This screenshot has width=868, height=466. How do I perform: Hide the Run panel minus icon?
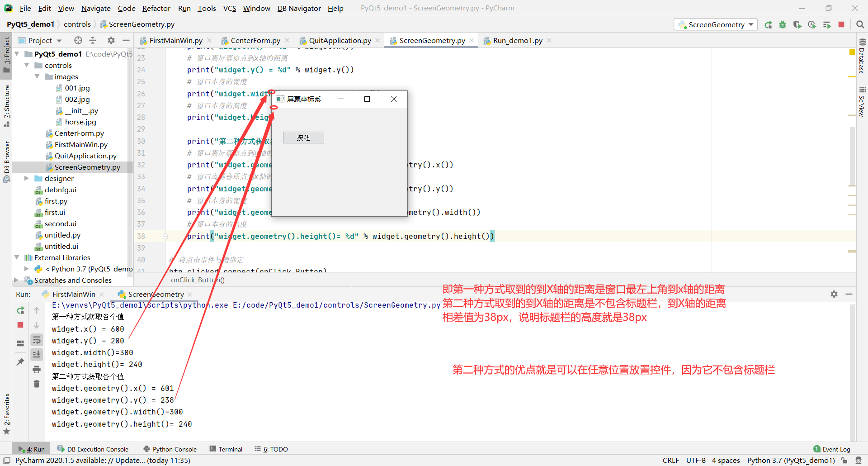point(849,294)
